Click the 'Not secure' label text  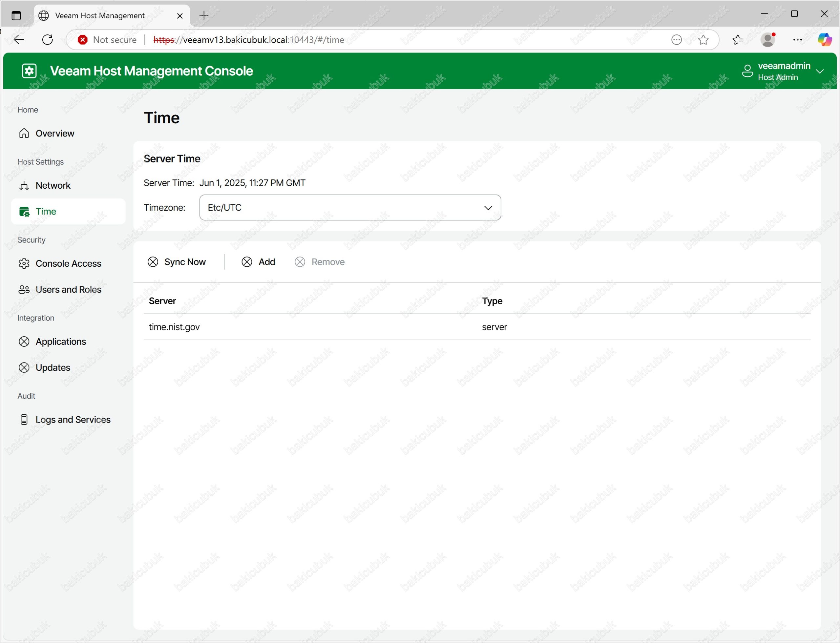115,40
